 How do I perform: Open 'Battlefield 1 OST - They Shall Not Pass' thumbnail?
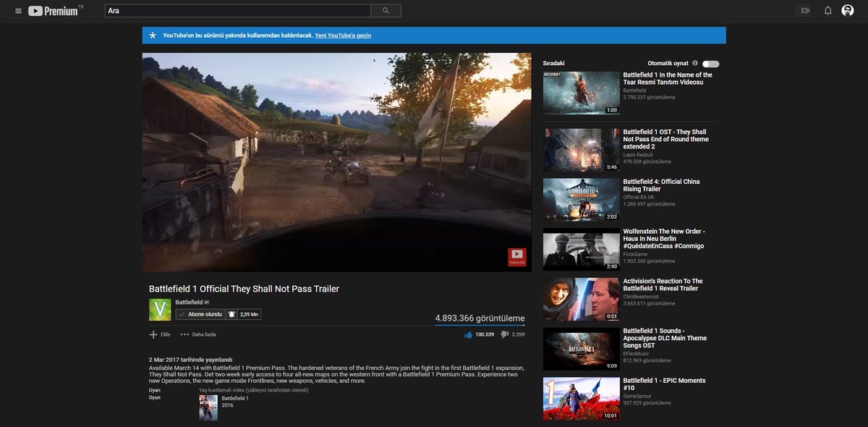582,150
